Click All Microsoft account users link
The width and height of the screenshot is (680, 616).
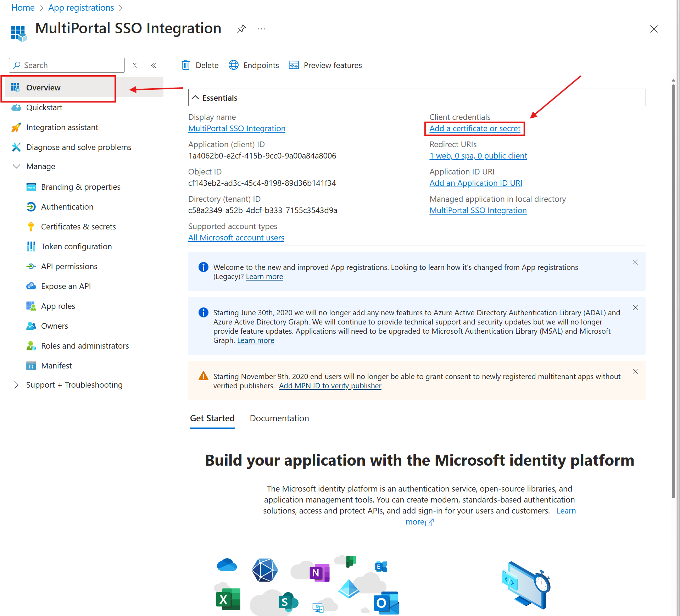coord(236,238)
